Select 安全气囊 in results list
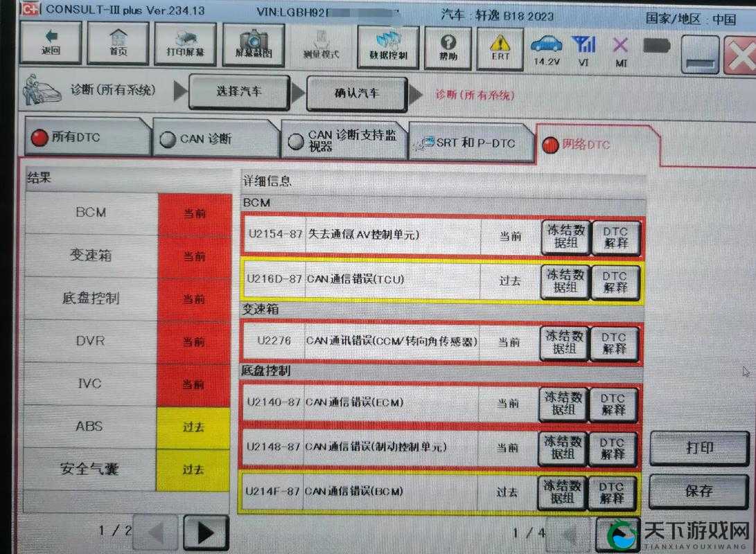 [x=89, y=469]
